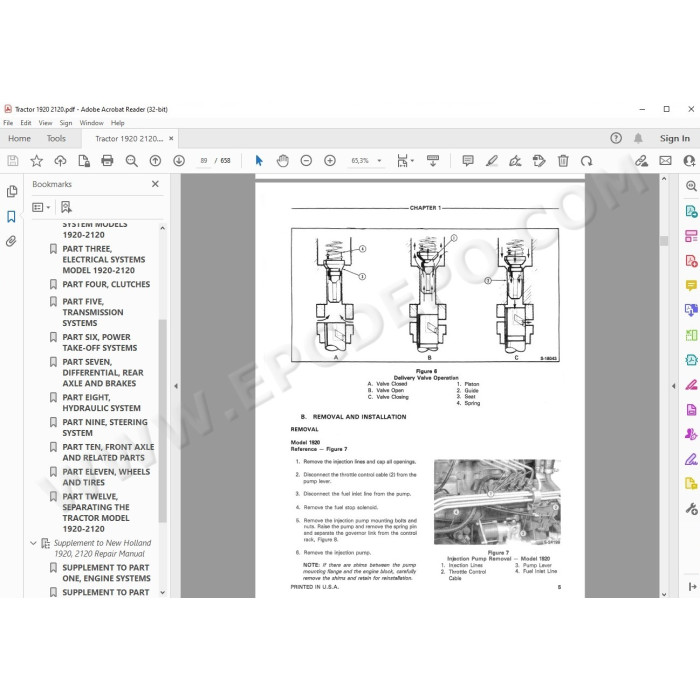
Task: Open Attachments paperclip panel
Action: click(x=12, y=242)
